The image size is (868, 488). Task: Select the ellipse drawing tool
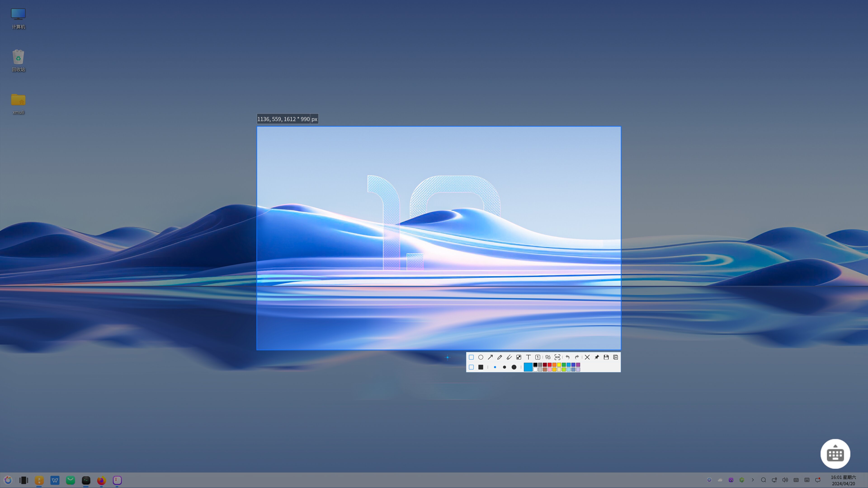(481, 357)
